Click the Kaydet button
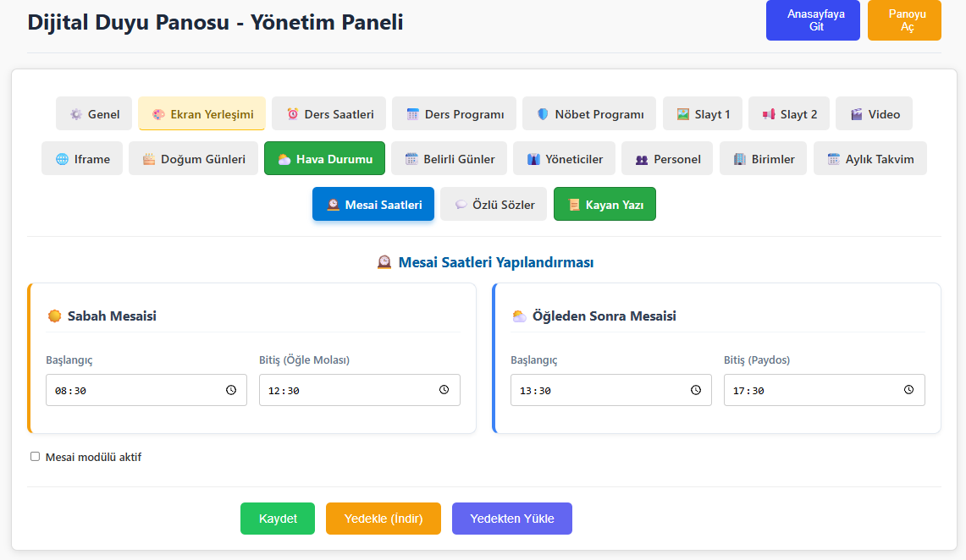The image size is (966, 560). 278,519
